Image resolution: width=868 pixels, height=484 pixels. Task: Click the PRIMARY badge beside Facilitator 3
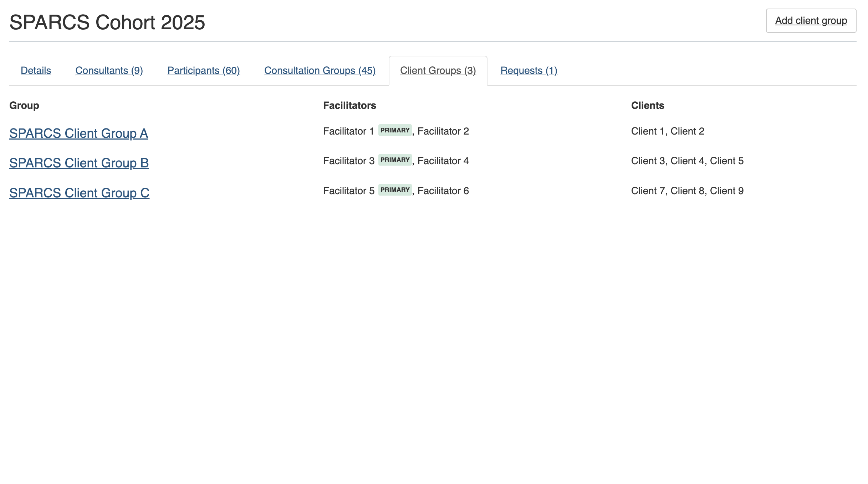click(395, 160)
